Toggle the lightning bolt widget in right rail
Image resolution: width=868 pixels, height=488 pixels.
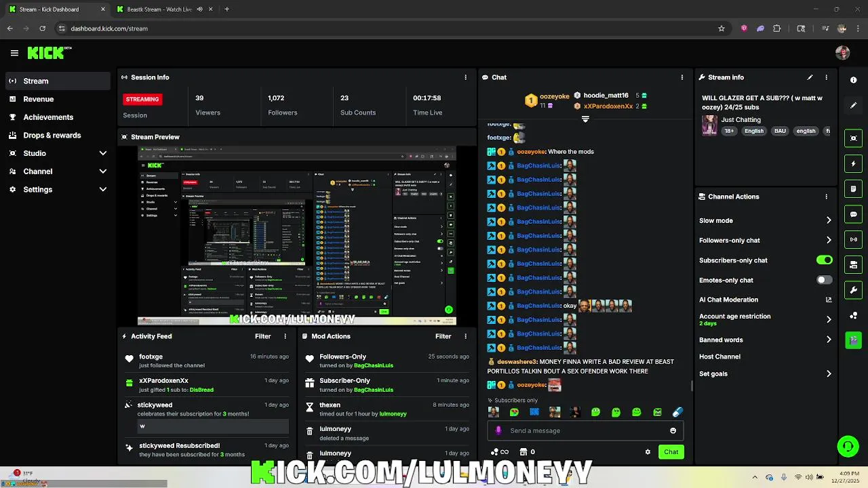[853, 163]
